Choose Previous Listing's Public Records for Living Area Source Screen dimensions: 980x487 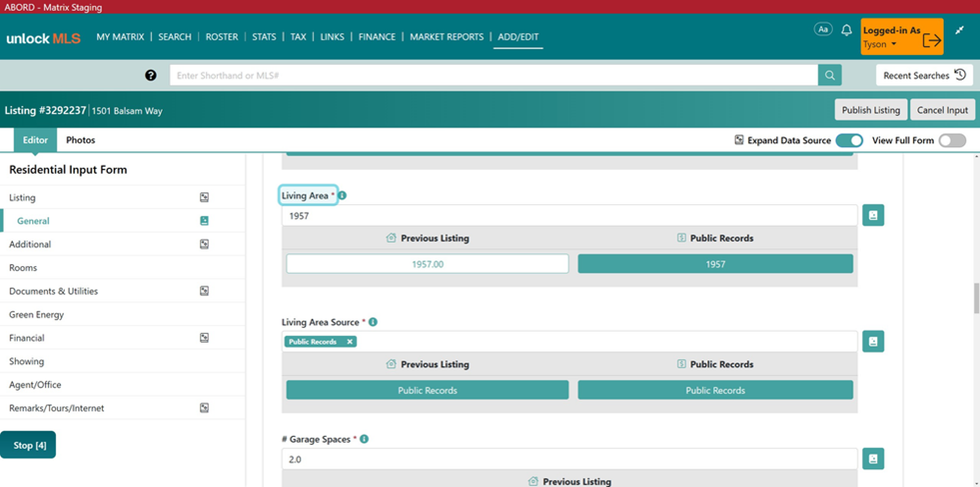click(428, 390)
